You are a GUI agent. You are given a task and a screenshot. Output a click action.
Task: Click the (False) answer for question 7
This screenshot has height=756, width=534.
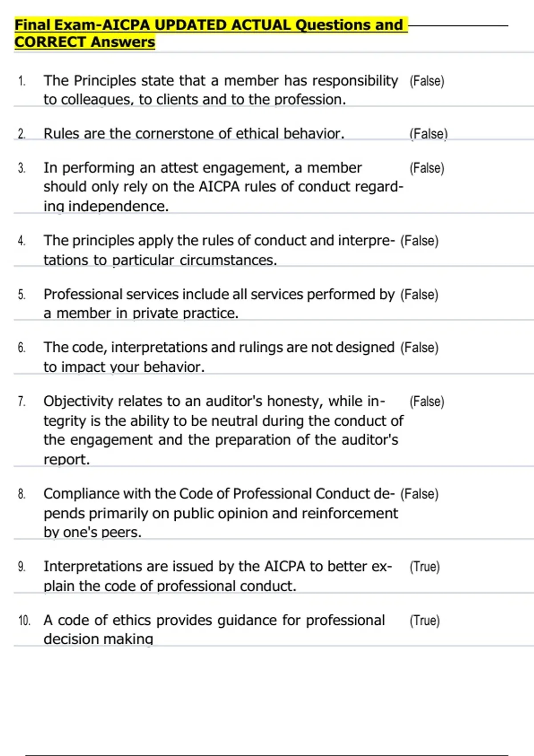[x=427, y=401]
